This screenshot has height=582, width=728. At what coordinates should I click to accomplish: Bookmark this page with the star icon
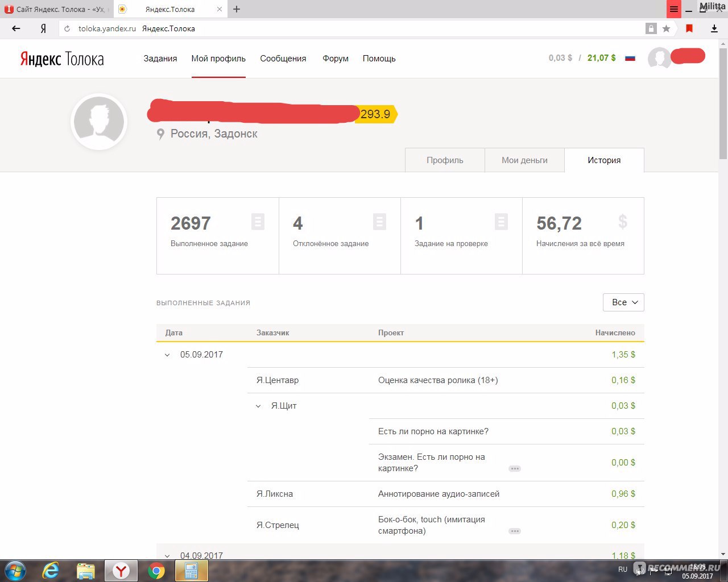[x=666, y=28]
